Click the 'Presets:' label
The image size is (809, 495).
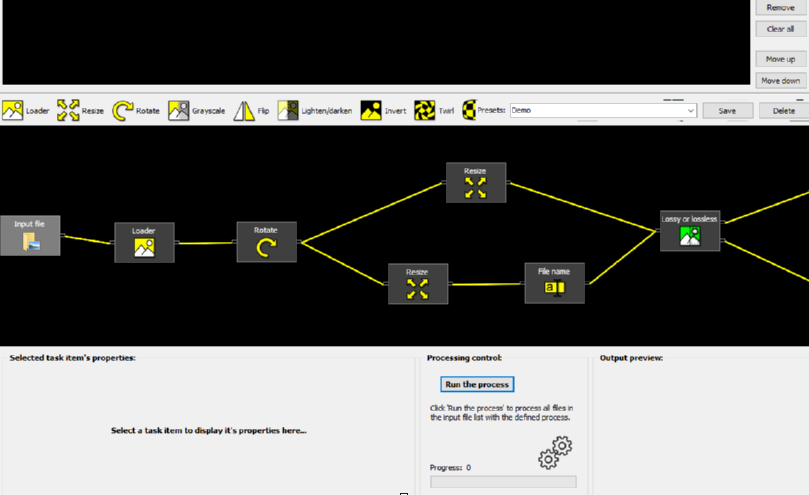(491, 110)
